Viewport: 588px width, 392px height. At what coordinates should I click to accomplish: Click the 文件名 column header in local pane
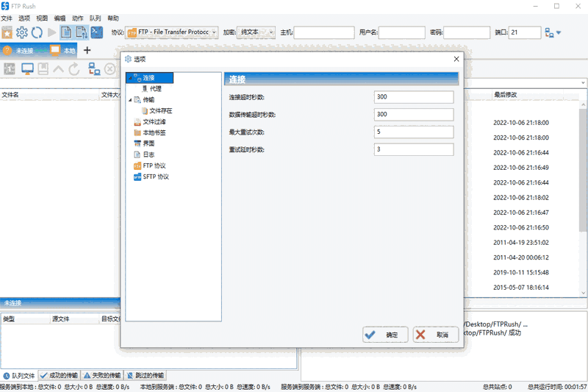(50, 95)
